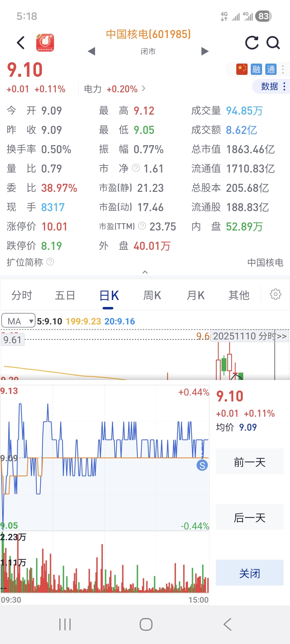
Task: Open 20251110 分时>> link
Action: (x=250, y=336)
